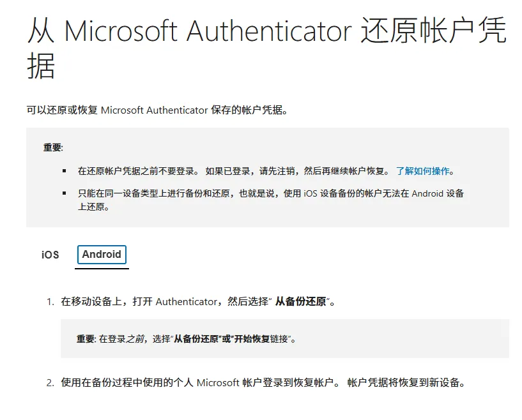Select the Android tab
522x420 pixels.
pos(102,254)
